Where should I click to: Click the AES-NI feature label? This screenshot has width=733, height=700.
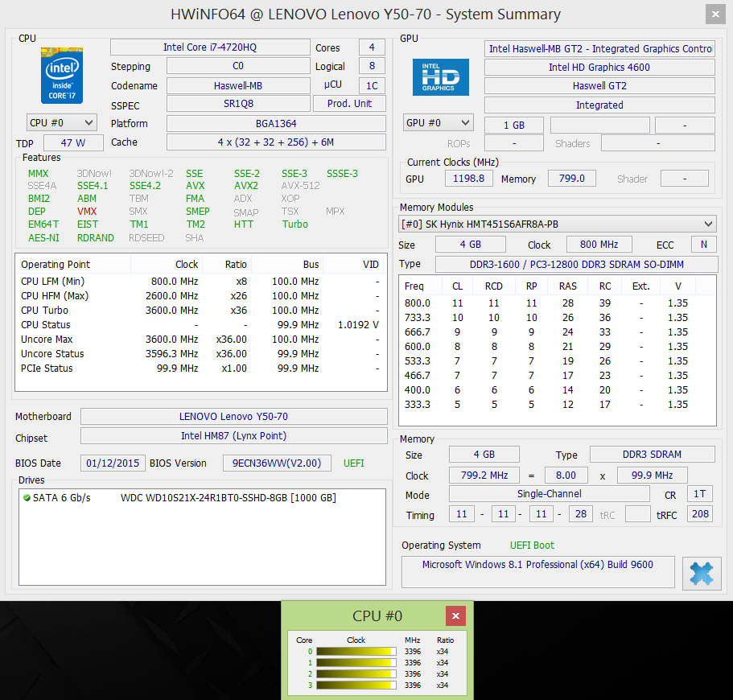coord(43,237)
